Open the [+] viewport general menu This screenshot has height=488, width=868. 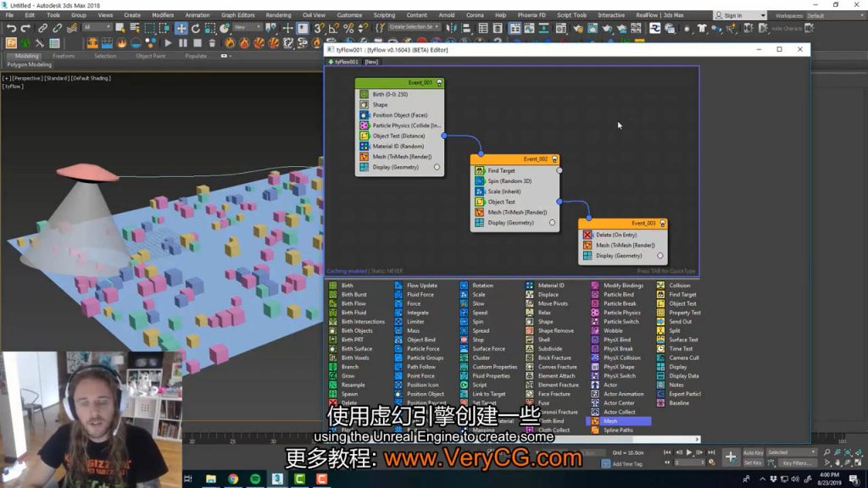coord(6,79)
